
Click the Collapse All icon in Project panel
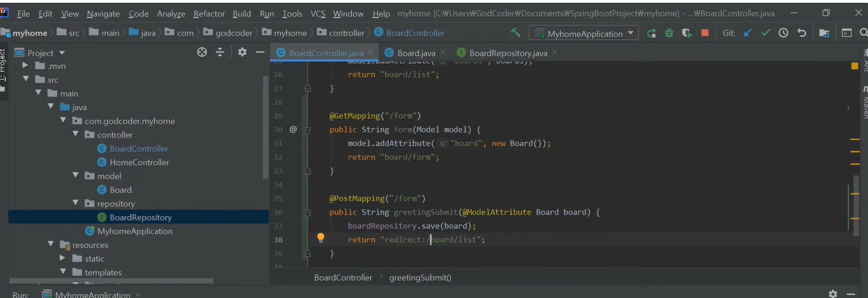pos(220,52)
